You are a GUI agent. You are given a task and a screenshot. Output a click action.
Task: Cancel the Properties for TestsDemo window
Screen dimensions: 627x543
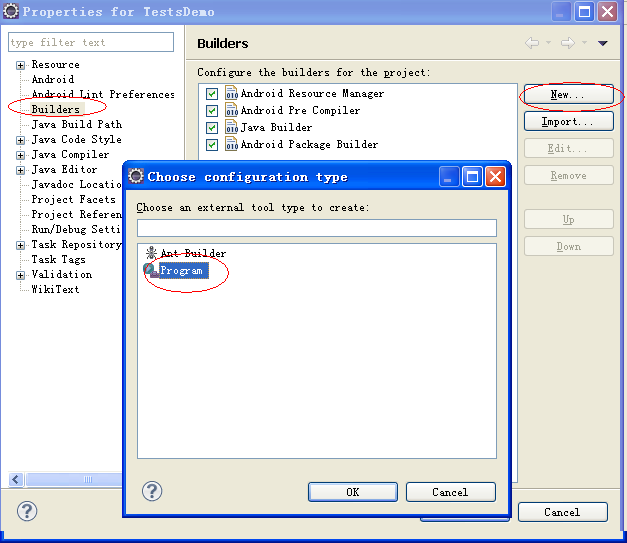click(x=563, y=512)
